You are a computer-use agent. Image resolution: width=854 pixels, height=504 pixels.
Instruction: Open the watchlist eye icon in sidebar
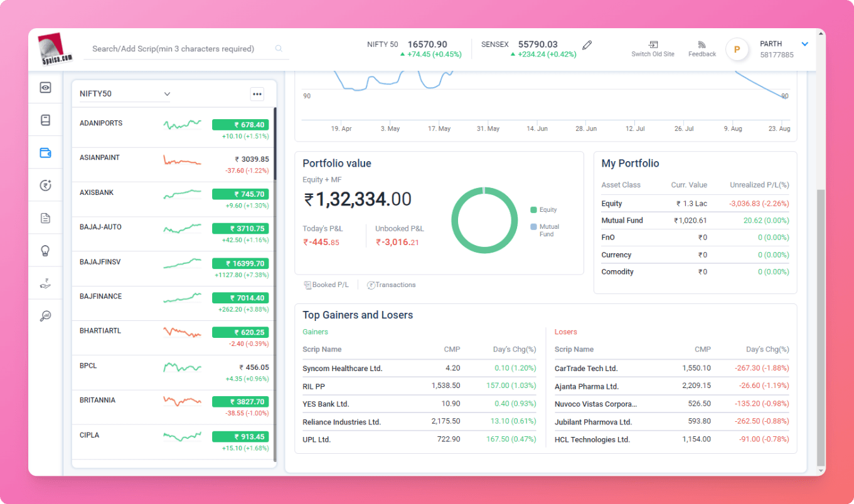(45, 88)
